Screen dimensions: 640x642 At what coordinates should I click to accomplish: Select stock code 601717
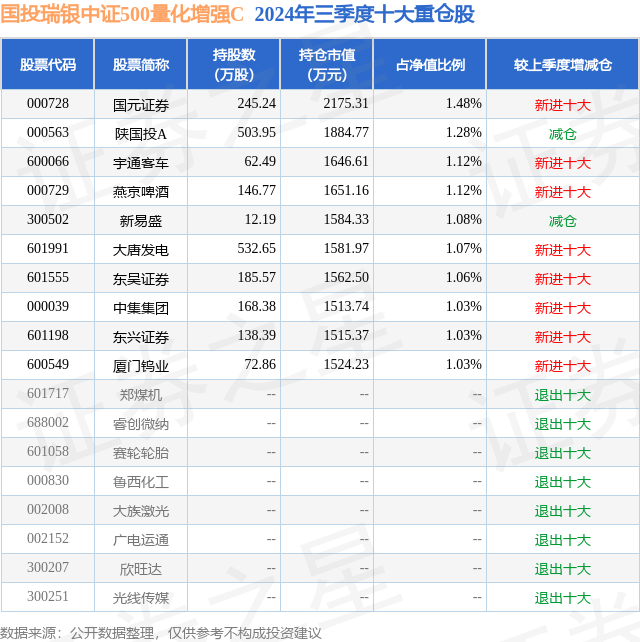click(x=47, y=394)
